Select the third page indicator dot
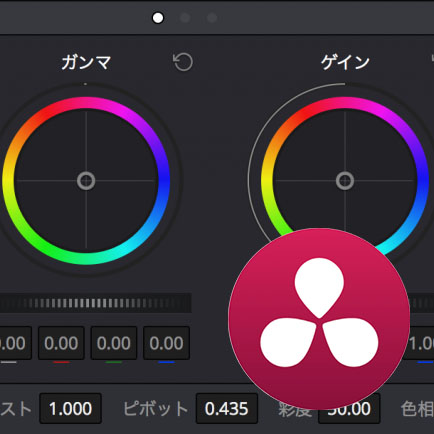 212,18
